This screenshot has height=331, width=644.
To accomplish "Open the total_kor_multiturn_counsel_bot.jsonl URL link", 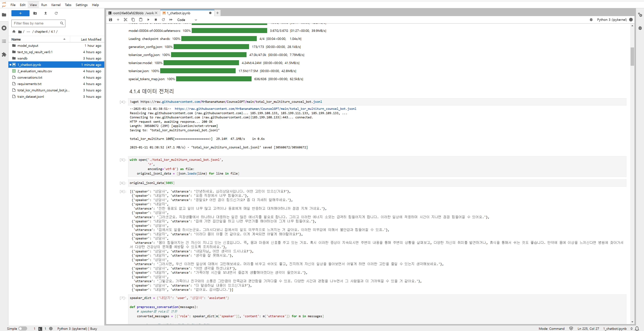I will pos(265,109).
